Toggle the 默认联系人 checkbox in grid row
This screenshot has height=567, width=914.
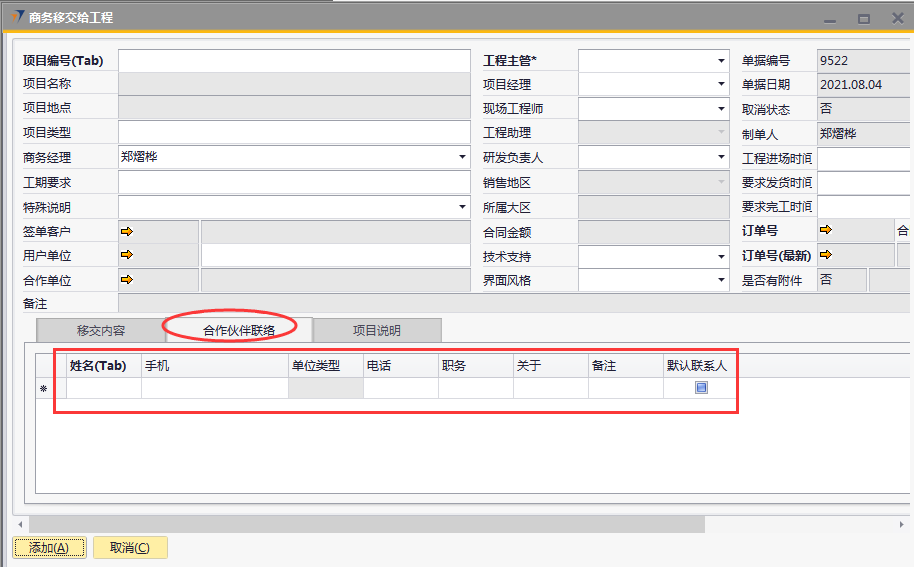coord(701,388)
